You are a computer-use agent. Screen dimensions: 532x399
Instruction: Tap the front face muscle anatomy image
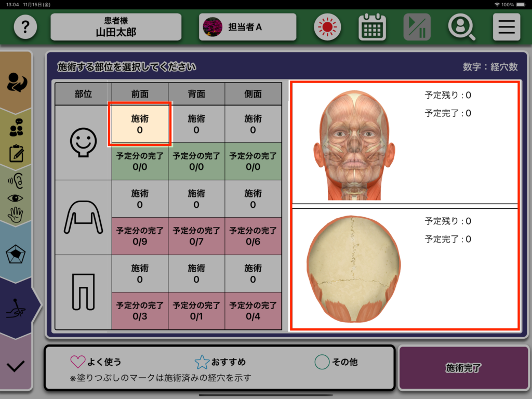click(354, 145)
